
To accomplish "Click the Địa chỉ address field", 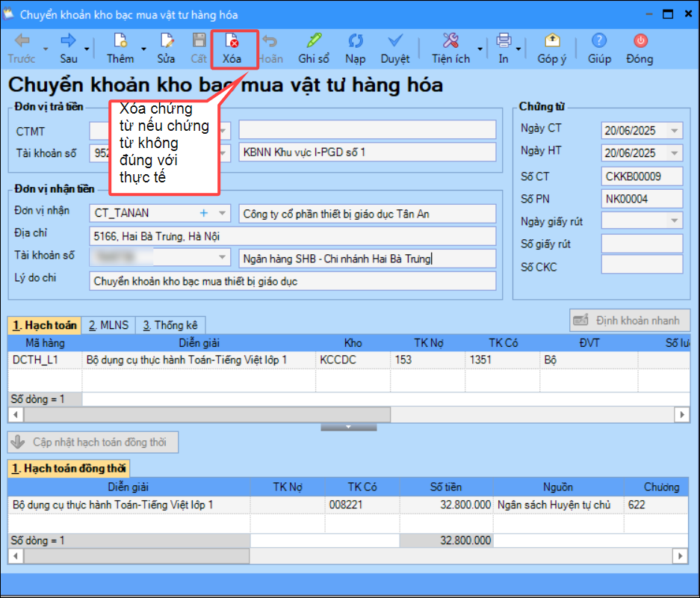I will (x=292, y=236).
